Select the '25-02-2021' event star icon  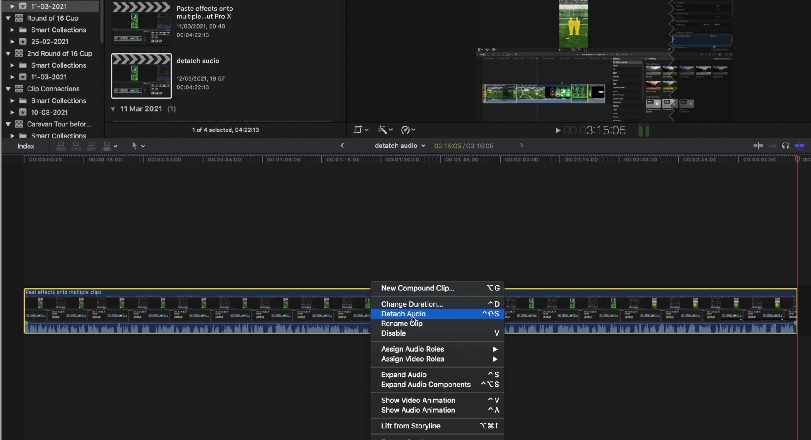[23, 41]
